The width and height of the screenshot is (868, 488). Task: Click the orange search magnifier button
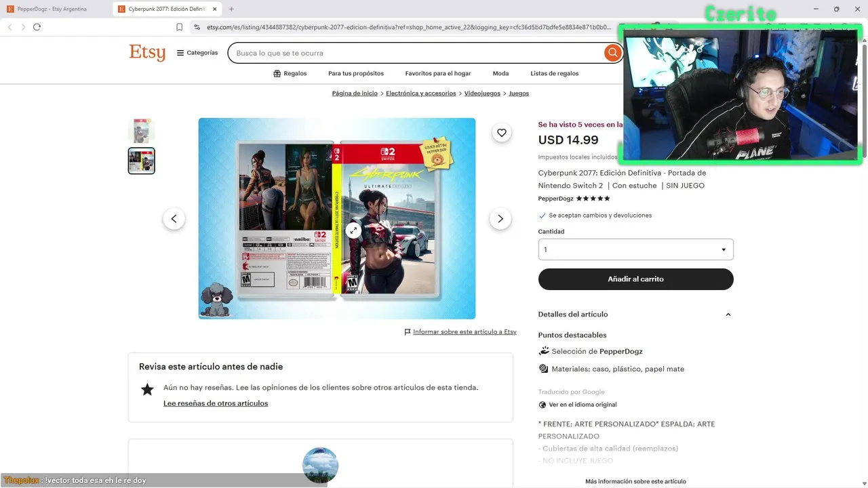coord(613,53)
